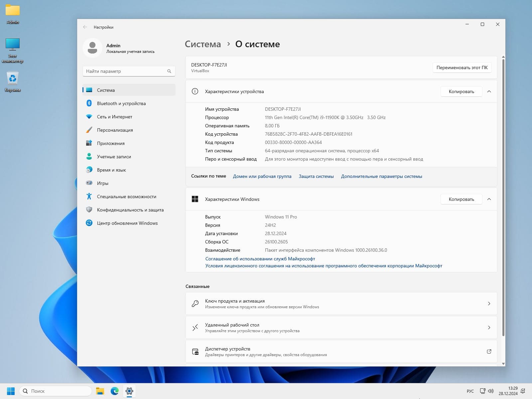Launch Microsoft Edge from the taskbar

(115, 391)
